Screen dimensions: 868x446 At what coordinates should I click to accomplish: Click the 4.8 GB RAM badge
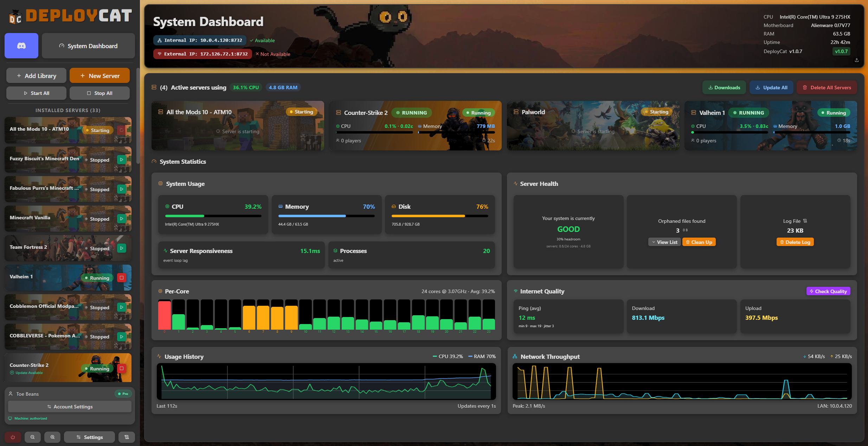pos(283,88)
